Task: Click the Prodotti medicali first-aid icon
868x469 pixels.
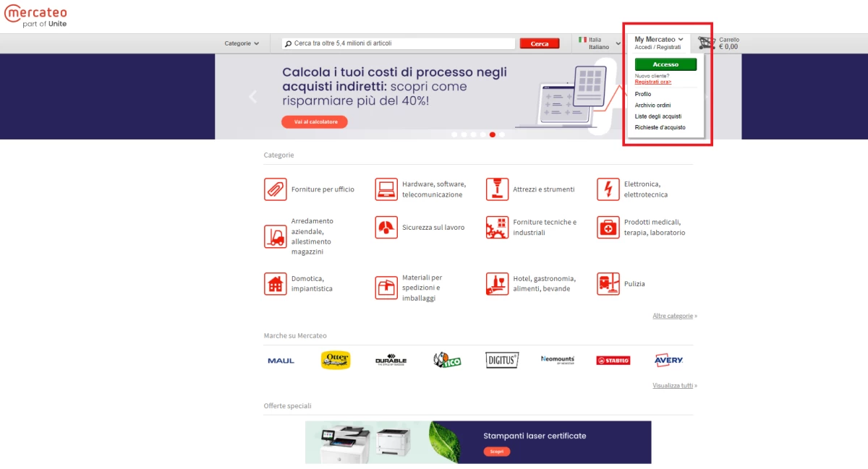Action: click(608, 228)
